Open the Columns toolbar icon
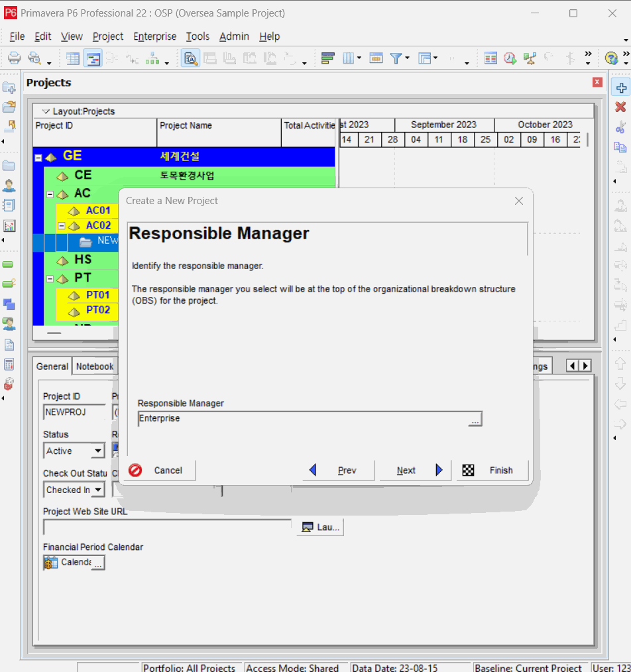The width and height of the screenshot is (631, 672). tap(349, 58)
